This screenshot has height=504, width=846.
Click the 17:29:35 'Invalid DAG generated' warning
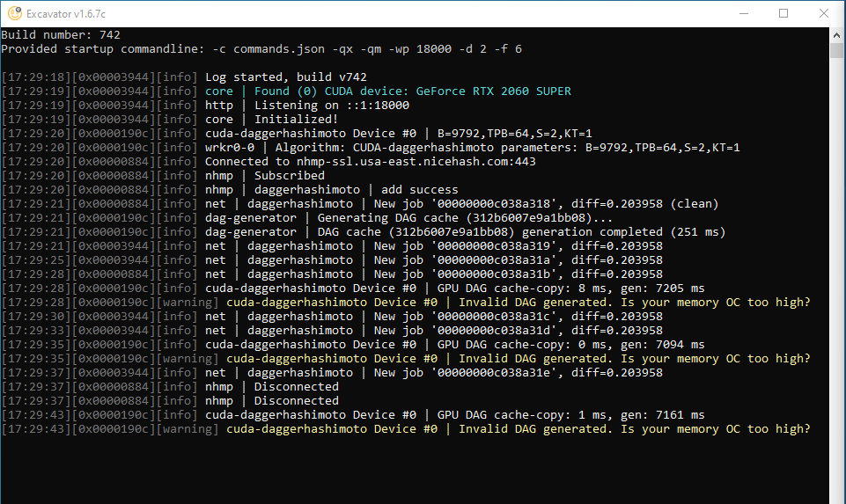(406, 359)
